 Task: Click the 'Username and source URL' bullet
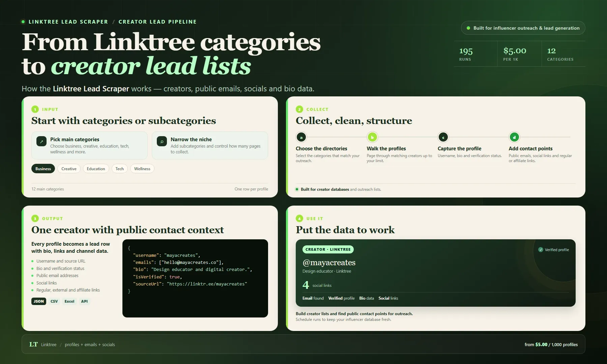coord(61,261)
